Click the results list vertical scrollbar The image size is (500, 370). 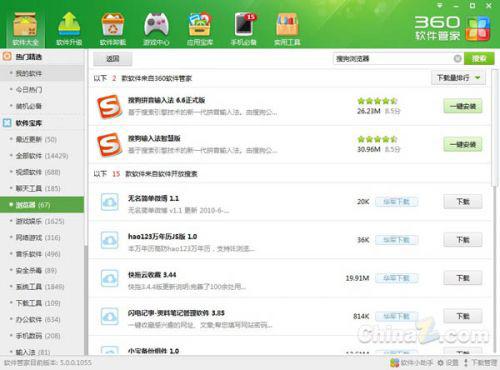(x=495, y=128)
